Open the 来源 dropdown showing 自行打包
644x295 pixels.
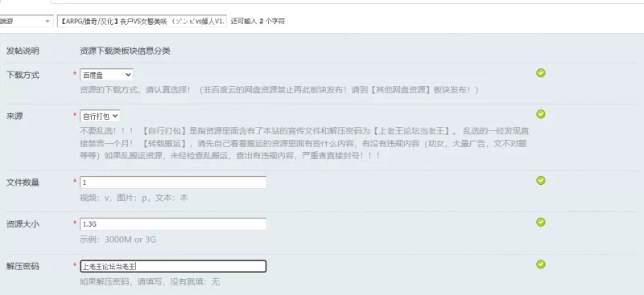100,116
